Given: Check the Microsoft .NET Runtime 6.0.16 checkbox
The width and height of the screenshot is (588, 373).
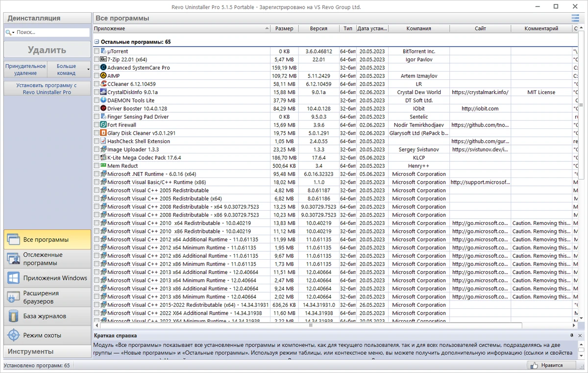Looking at the screenshot, I should (97, 174).
